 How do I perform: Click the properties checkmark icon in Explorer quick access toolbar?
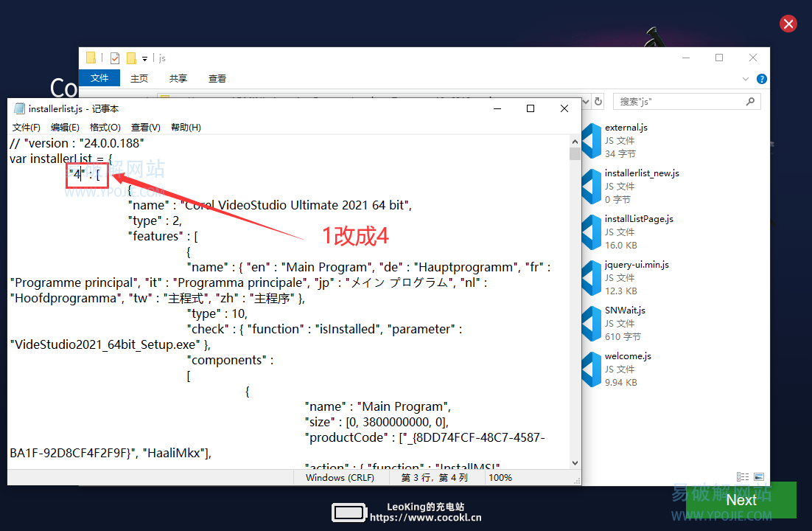pos(114,58)
